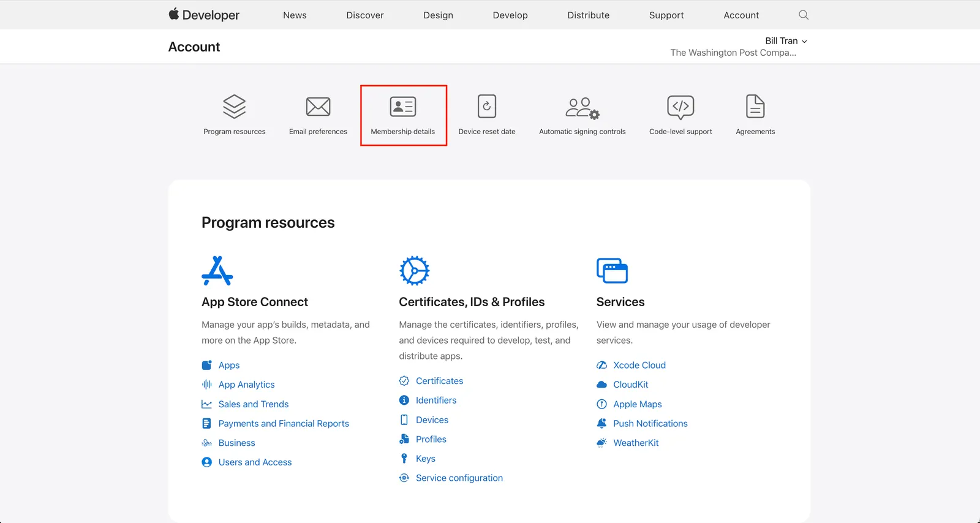Select the Code-level support icon

680,107
